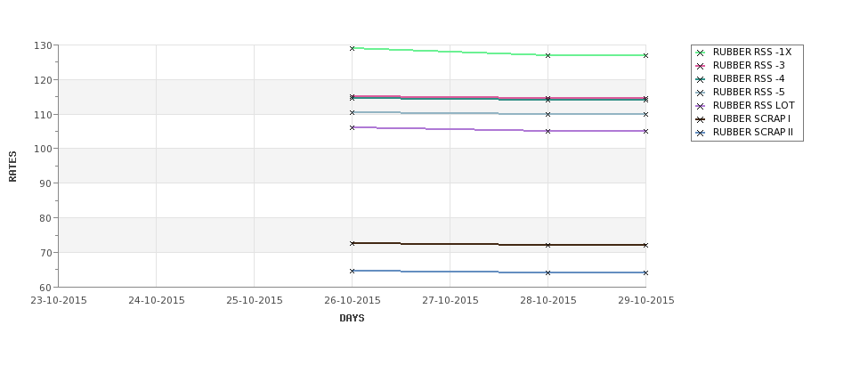The height and width of the screenshot is (382, 868).
Task: Click the RUBBER RSS -5 legend marker
Action: point(701,93)
